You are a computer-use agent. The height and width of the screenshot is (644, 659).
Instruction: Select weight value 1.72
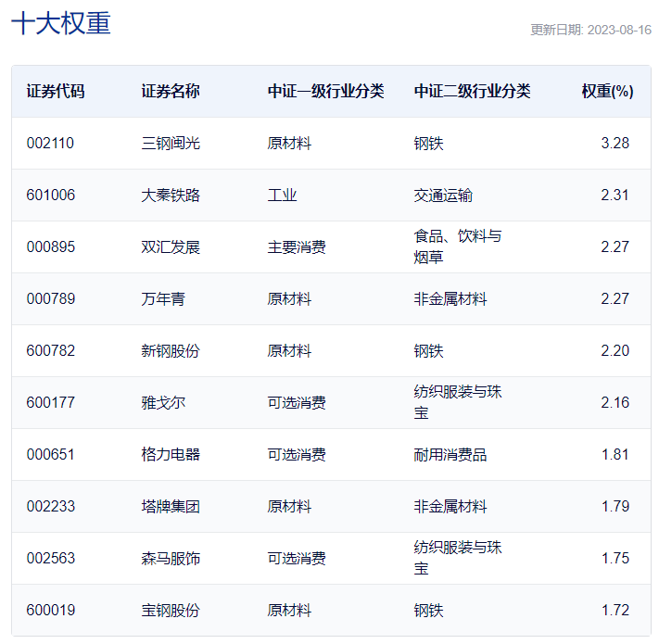point(615,610)
